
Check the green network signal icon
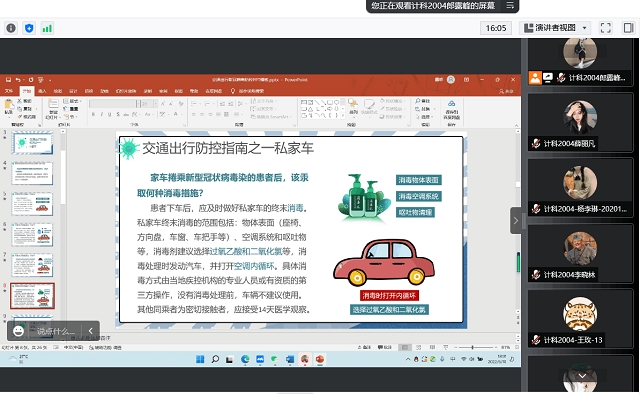tap(47, 28)
